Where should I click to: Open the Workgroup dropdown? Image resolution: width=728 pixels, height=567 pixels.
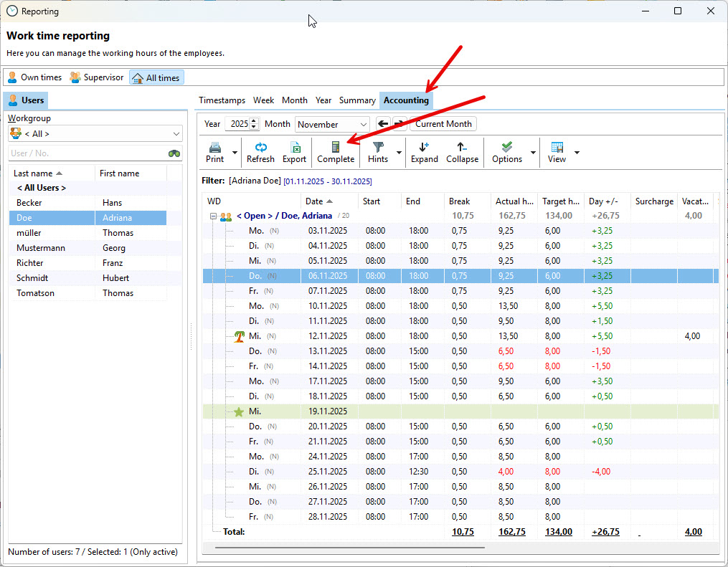point(95,134)
